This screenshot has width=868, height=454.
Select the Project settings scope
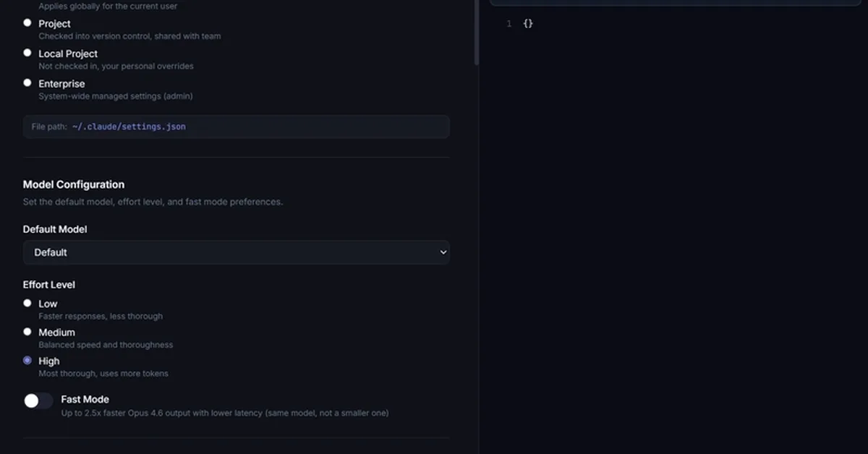pos(27,22)
